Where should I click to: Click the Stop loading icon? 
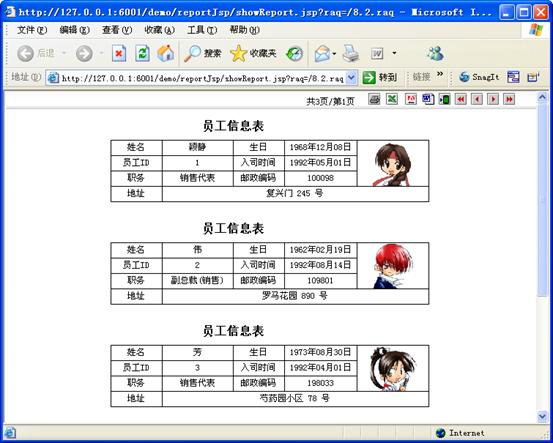pos(119,54)
